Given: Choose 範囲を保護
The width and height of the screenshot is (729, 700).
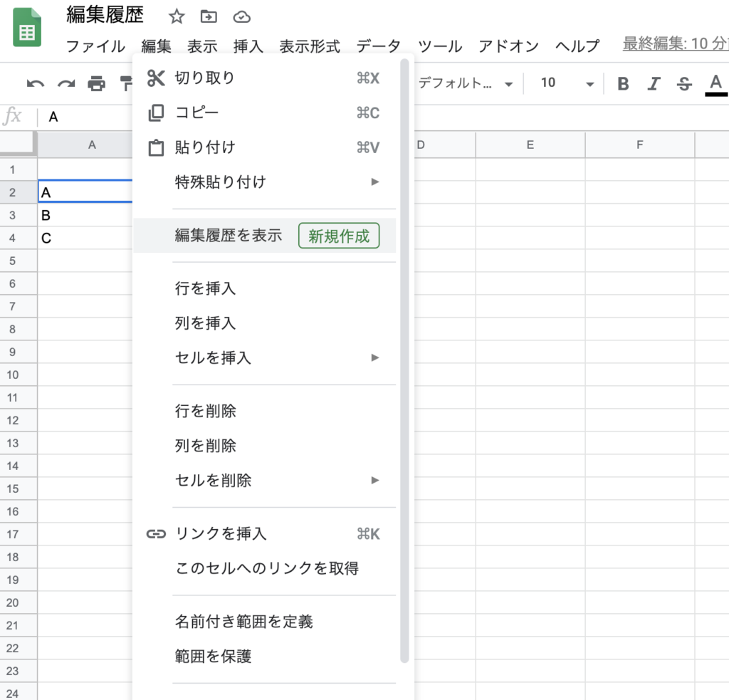Looking at the screenshot, I should point(264,657).
